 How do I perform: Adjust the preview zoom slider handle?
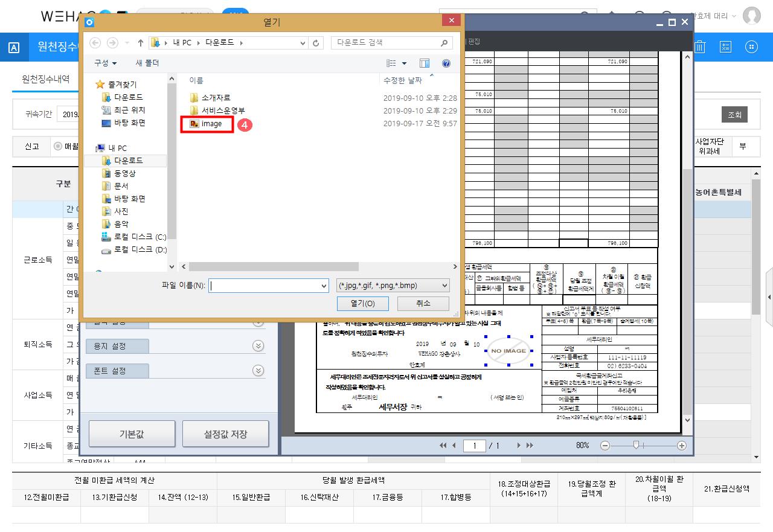636,445
